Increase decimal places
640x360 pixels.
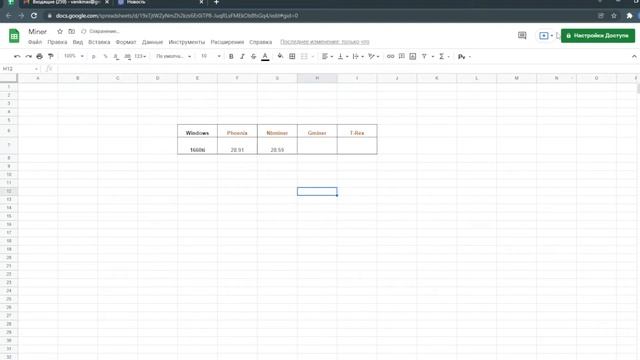[x=128, y=56]
